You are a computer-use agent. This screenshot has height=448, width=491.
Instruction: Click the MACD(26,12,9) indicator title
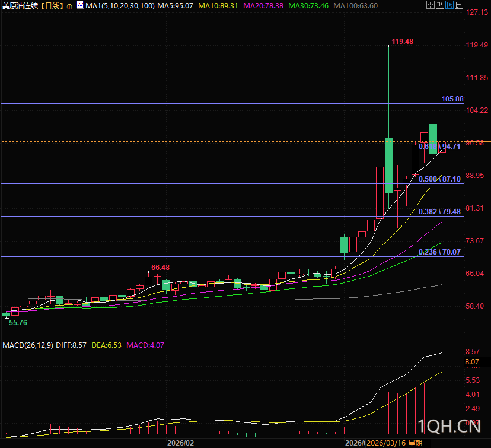[x=27, y=345]
